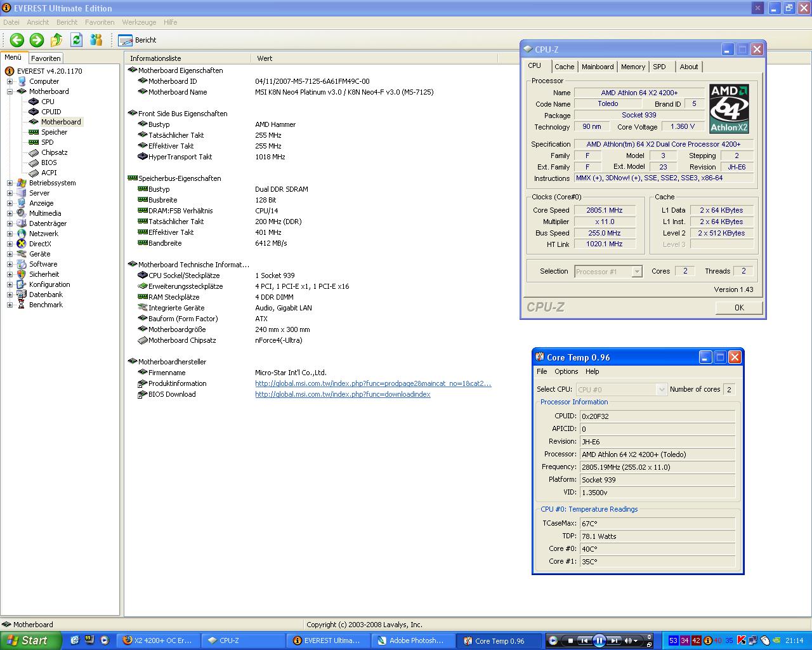Open the Hilfe menu
Image resolution: width=812 pixels, height=650 pixels.
170,22
